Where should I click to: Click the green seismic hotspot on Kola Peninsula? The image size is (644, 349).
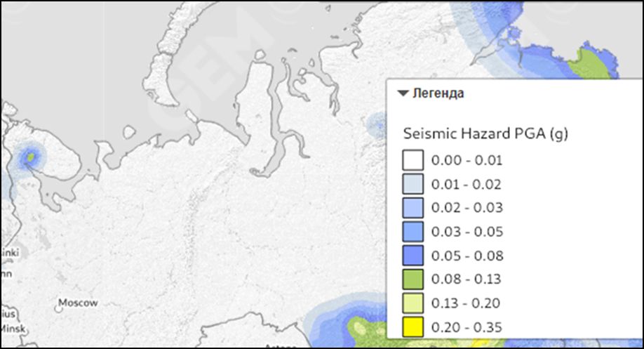point(30,157)
